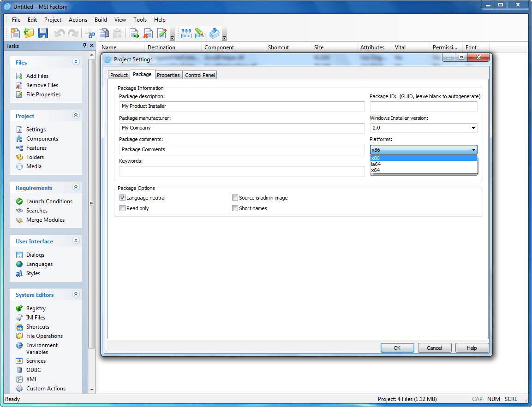The height and width of the screenshot is (407, 532).
Task: Open the Build menu
Action: click(x=101, y=20)
